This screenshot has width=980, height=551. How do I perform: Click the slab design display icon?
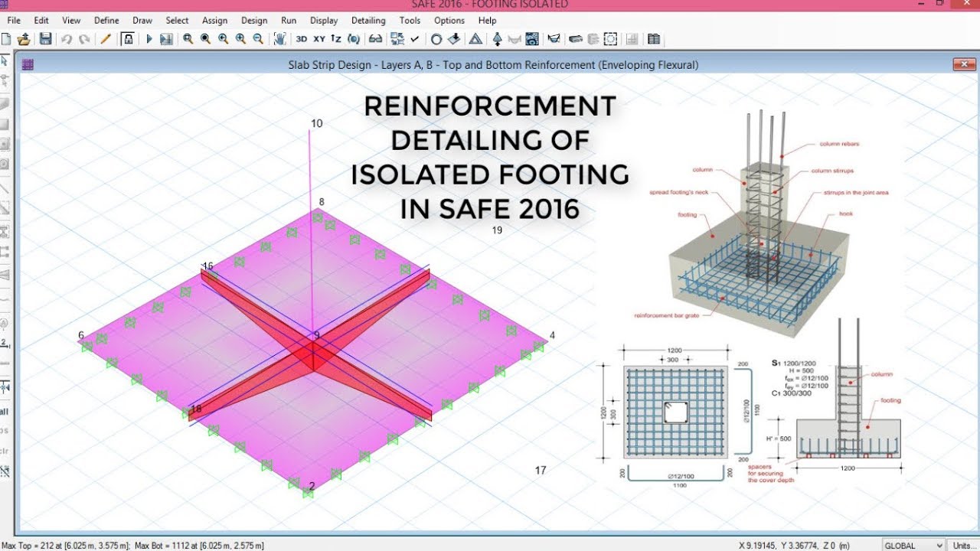coord(576,39)
